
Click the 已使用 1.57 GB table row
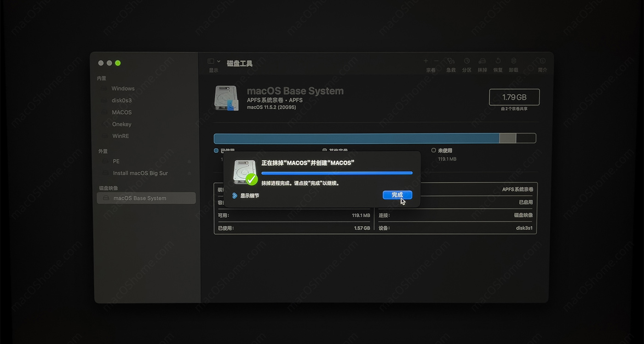293,228
